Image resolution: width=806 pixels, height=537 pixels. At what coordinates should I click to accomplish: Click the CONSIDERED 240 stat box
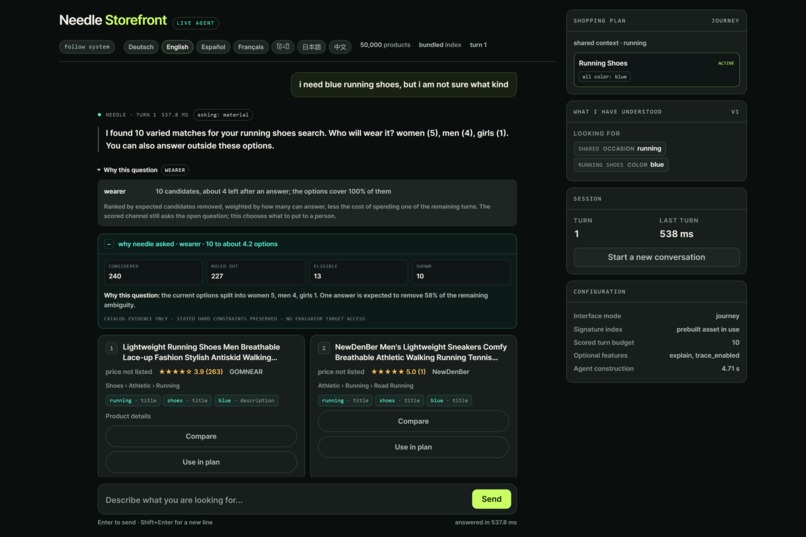(153, 272)
